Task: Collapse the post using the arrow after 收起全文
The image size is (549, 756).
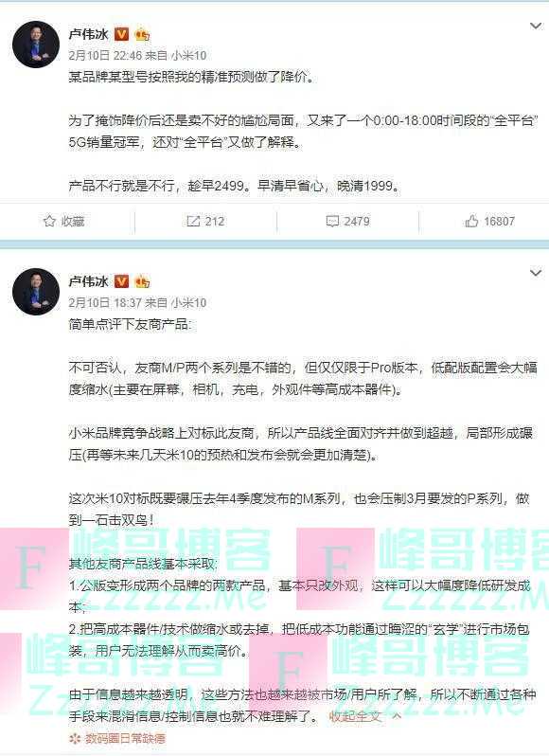Action: point(397,716)
